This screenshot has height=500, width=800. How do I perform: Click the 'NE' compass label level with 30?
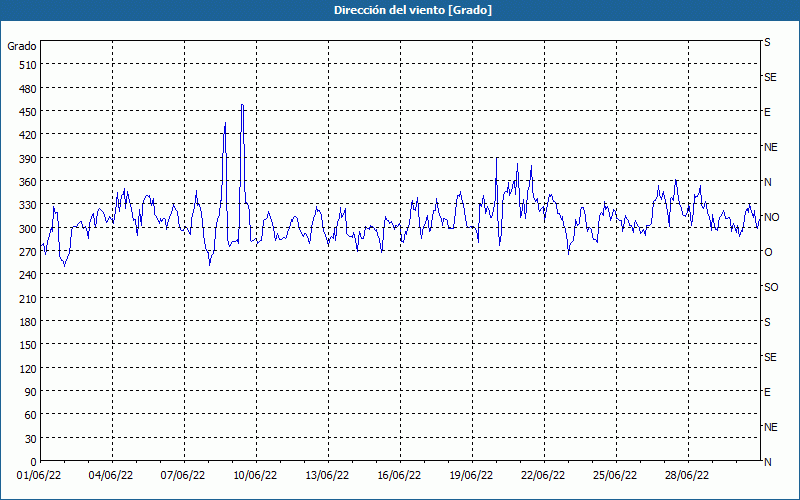(x=770, y=427)
